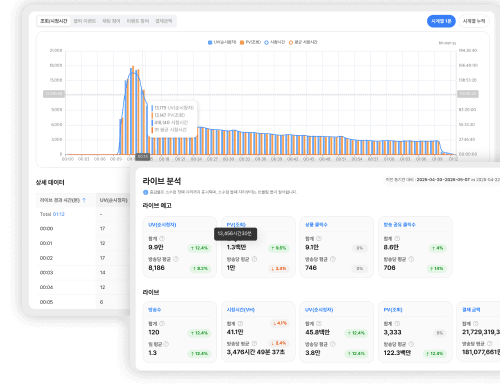Open 방송 공유 클릭수 card title
Image resolution: width=500 pixels, height=384 pixels.
pos(399,225)
